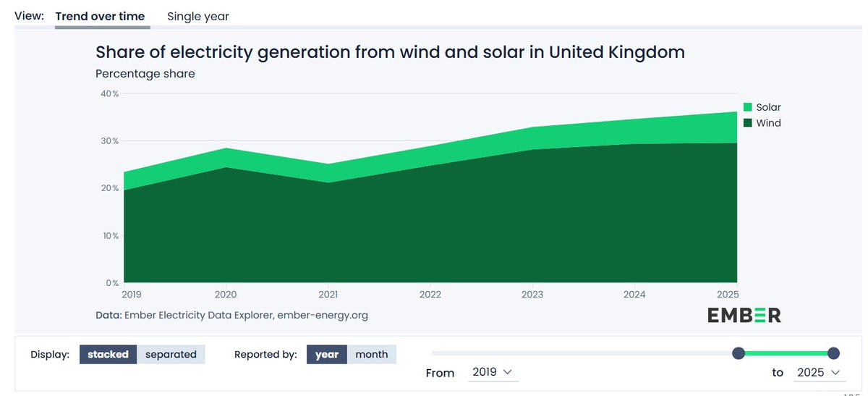Click the Wind legend color swatch
The image size is (868, 396).
(x=748, y=123)
